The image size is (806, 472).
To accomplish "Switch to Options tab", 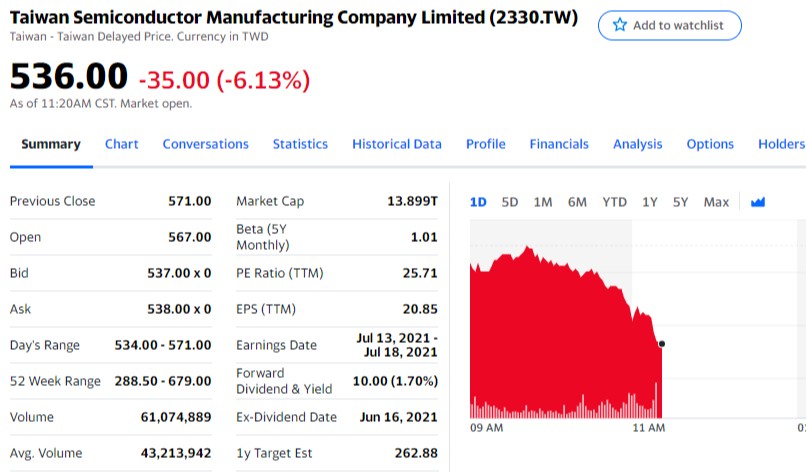I will tap(710, 144).
